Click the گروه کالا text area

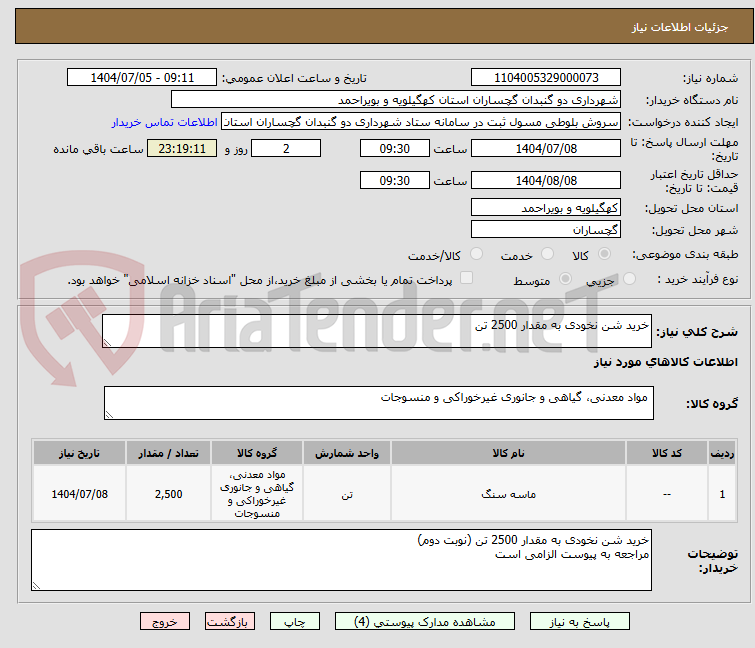point(378,403)
